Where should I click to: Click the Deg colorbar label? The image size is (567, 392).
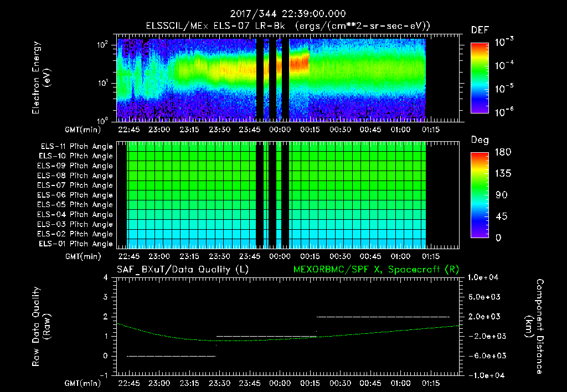pos(480,140)
